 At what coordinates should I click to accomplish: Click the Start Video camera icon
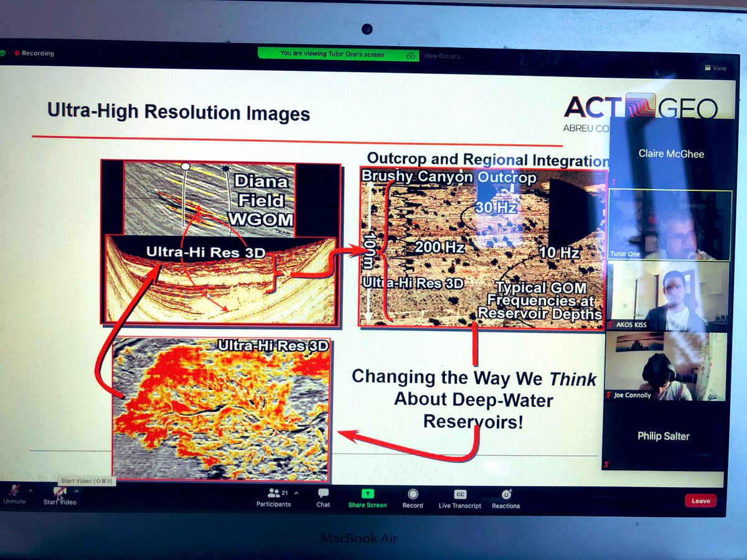tap(60, 492)
